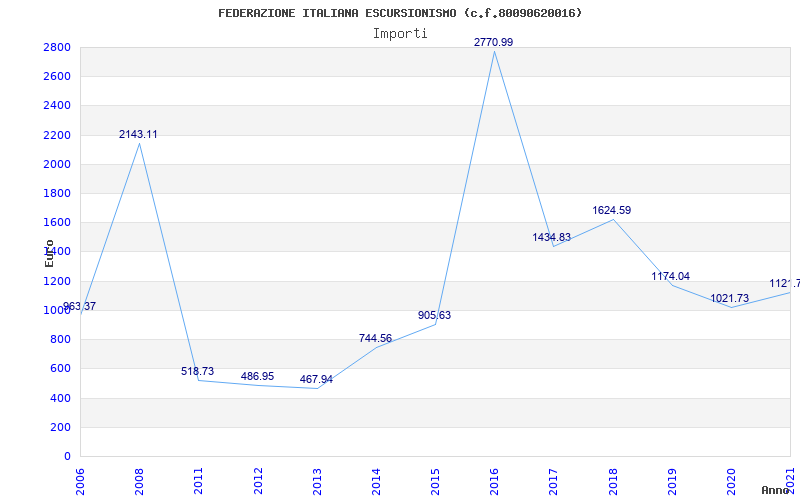Click the Anno axis label
The height and width of the screenshot is (500, 800).
point(776,490)
